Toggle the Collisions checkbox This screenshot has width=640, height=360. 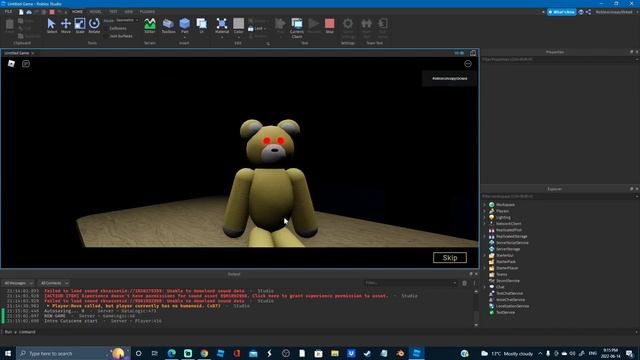pos(106,28)
